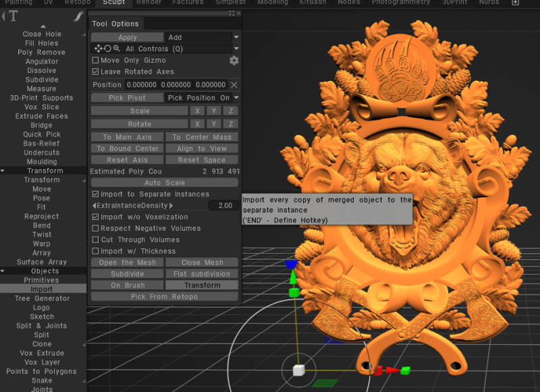Select the Tool Options tab

115,24
